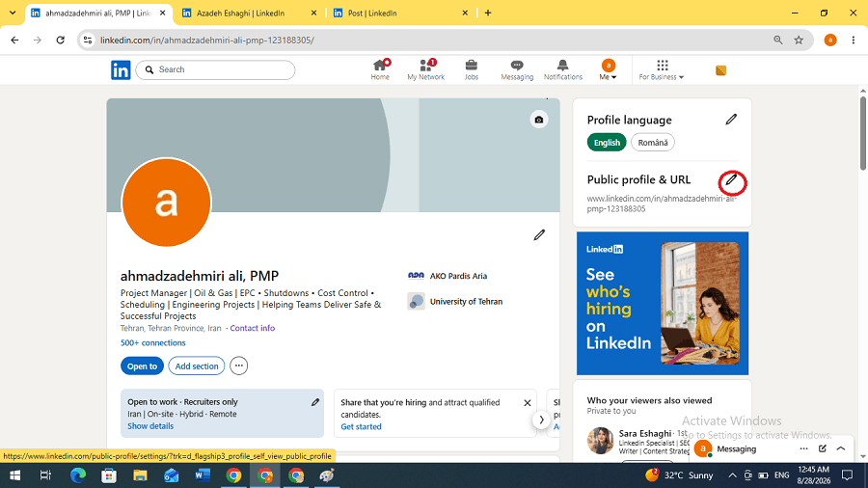
Task: Expand the messaging overlay chevron
Action: coord(841,448)
